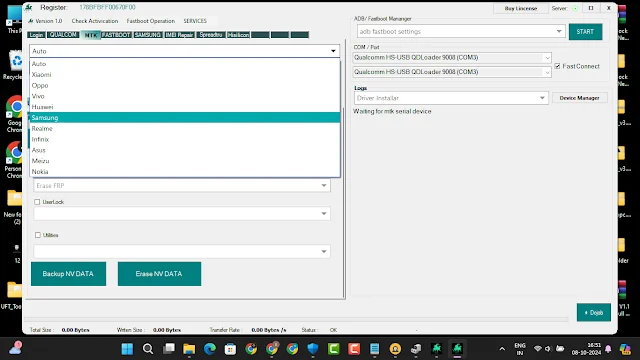This screenshot has width=640, height=360.
Task: Show hidden system tray icons
Action: coord(502,349)
